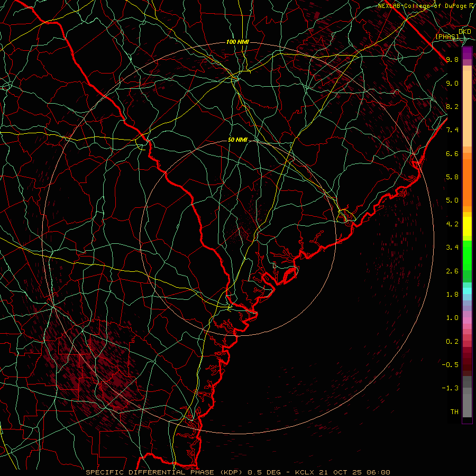Click the 5.8 value on the color scale

pyautogui.click(x=452, y=177)
